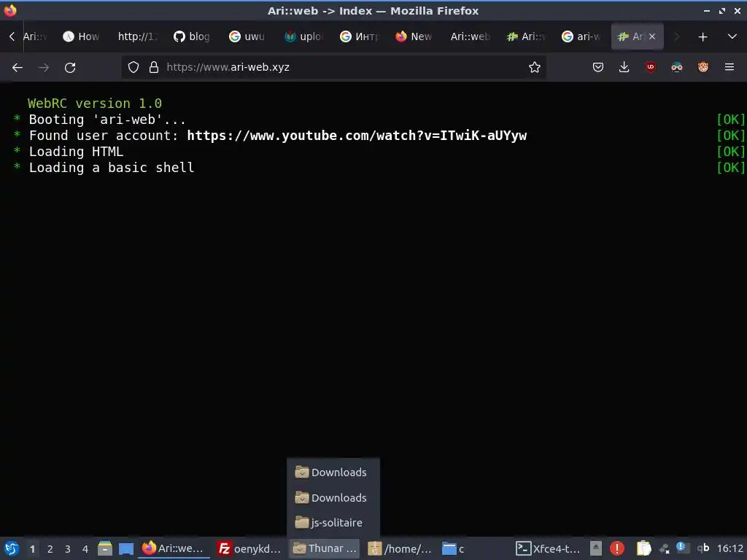Switch to the GitHub 'blog' tab
Viewport: 747px width, 560px height.
click(192, 36)
